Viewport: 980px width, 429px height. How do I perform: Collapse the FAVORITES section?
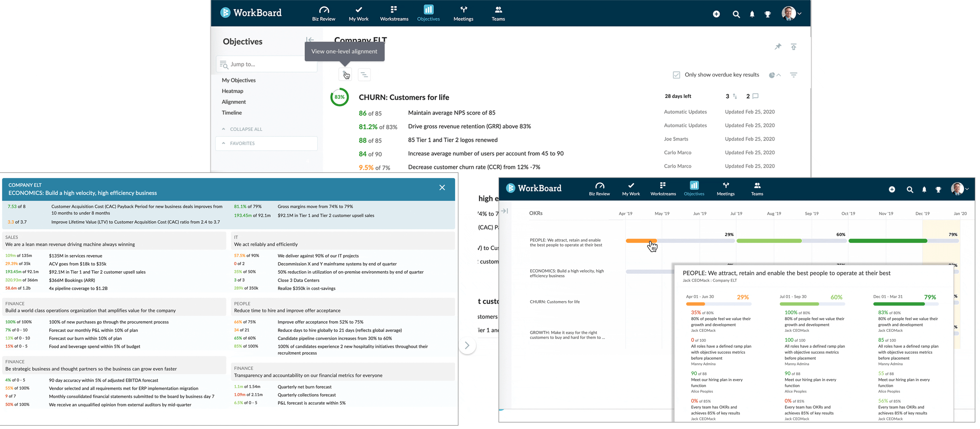(x=266, y=144)
